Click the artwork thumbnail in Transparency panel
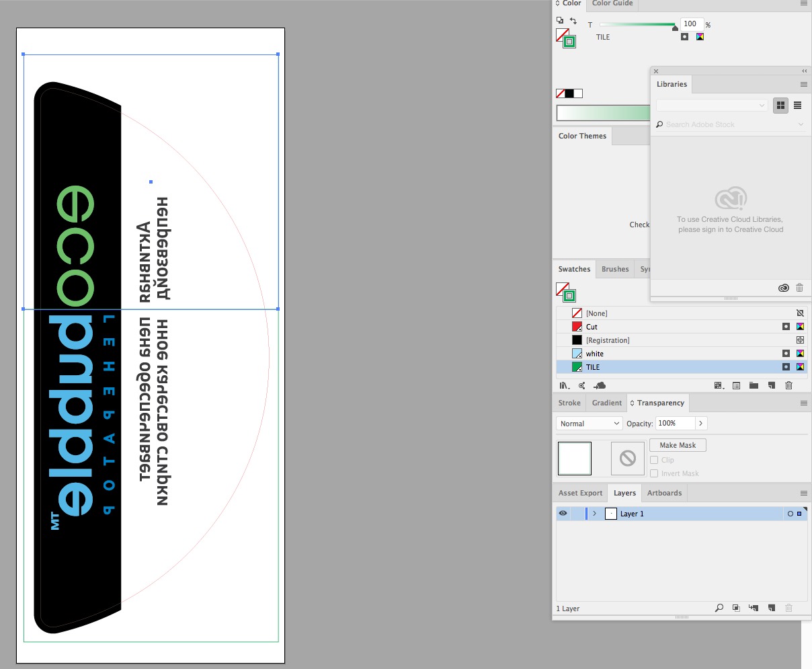This screenshot has width=812, height=669. point(575,459)
